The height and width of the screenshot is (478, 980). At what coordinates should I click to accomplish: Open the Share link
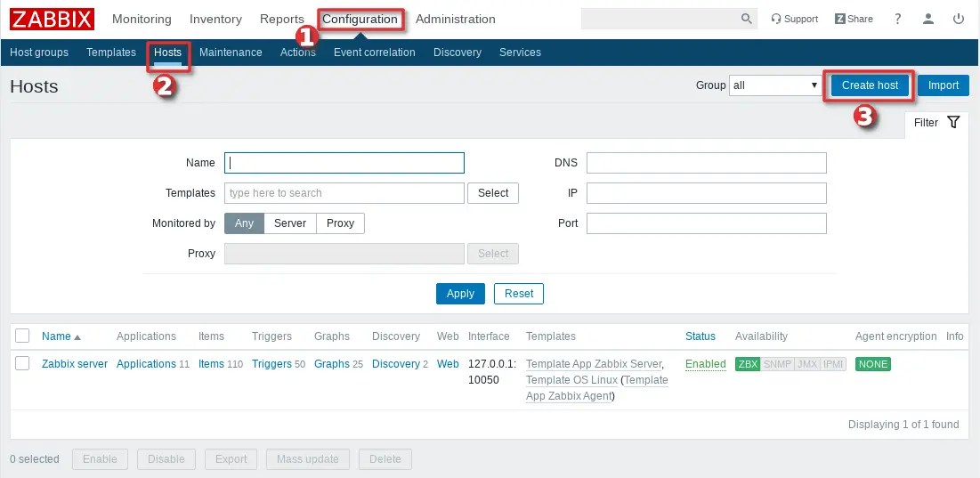pyautogui.click(x=854, y=19)
